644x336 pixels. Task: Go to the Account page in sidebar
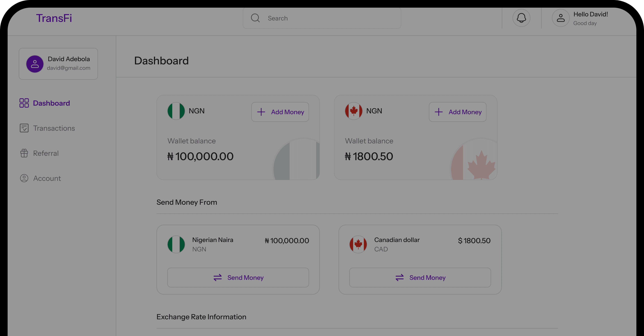(x=47, y=178)
